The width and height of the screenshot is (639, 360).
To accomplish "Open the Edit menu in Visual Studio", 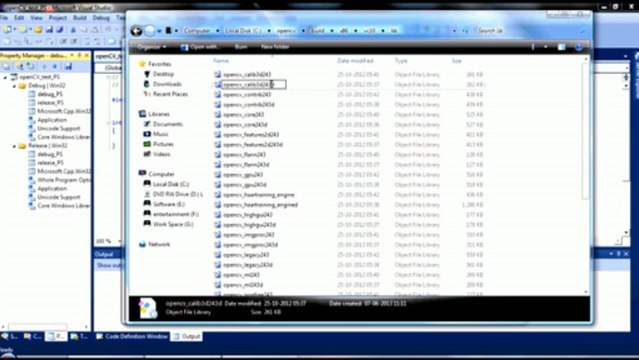I will pyautogui.click(x=19, y=18).
